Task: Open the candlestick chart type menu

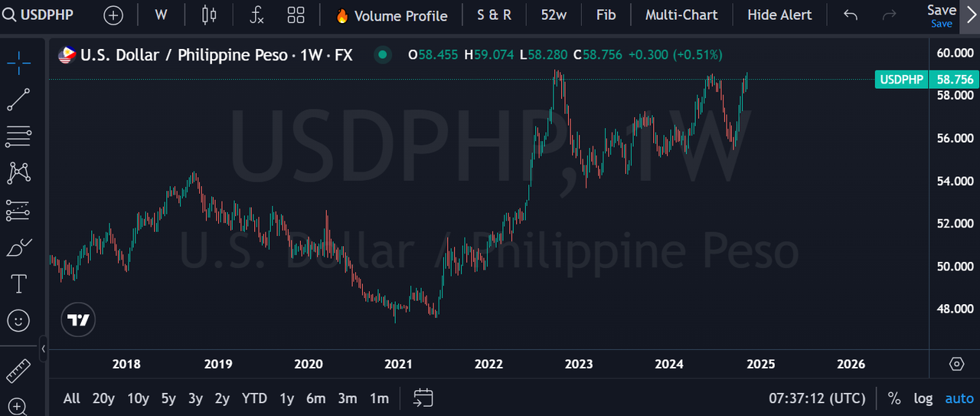Action: tap(209, 15)
